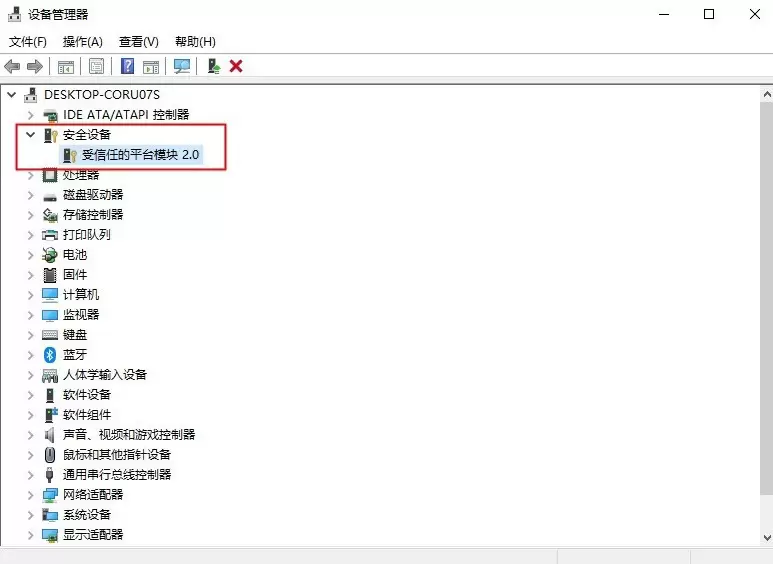The width and height of the screenshot is (773, 564).
Task: Click the 打印队列 printer icon
Action: coord(50,235)
